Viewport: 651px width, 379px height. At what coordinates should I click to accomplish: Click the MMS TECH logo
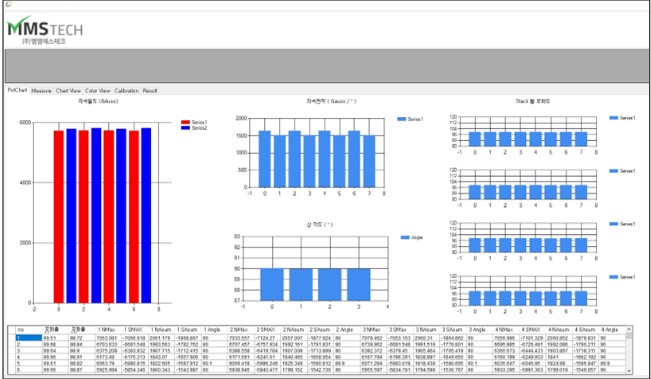[45, 31]
